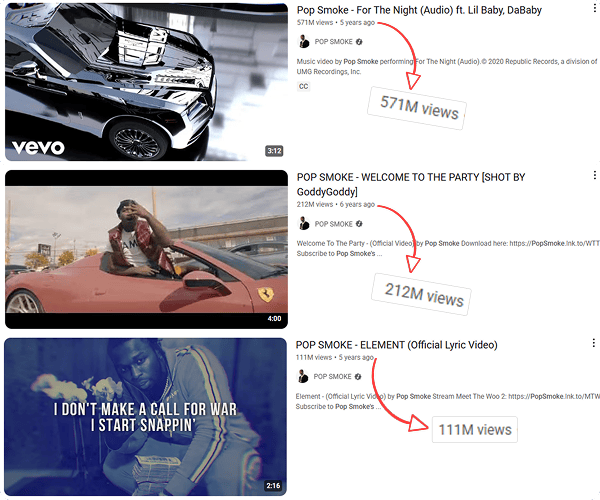Image resolution: width=600 pixels, height=500 pixels.
Task: Click the CC closed captions badge
Action: coord(303,86)
